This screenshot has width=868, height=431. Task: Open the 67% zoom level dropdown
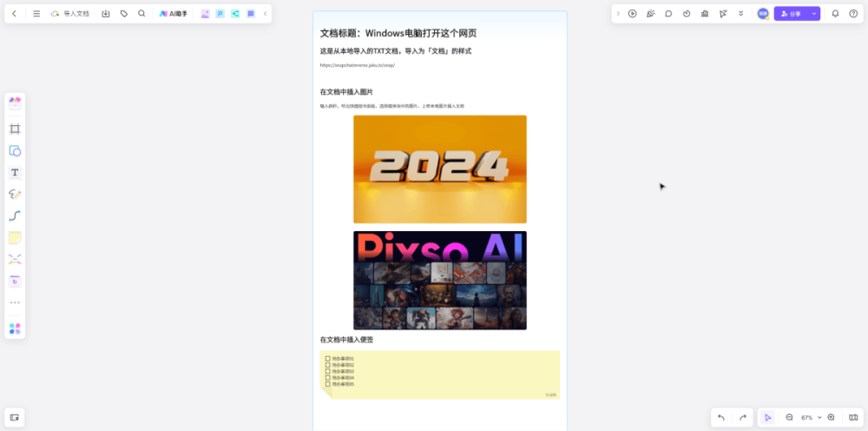pos(811,418)
